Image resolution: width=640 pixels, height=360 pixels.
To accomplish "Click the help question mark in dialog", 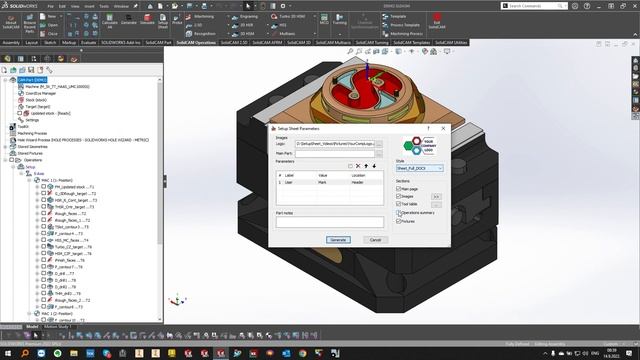I will coord(428,129).
